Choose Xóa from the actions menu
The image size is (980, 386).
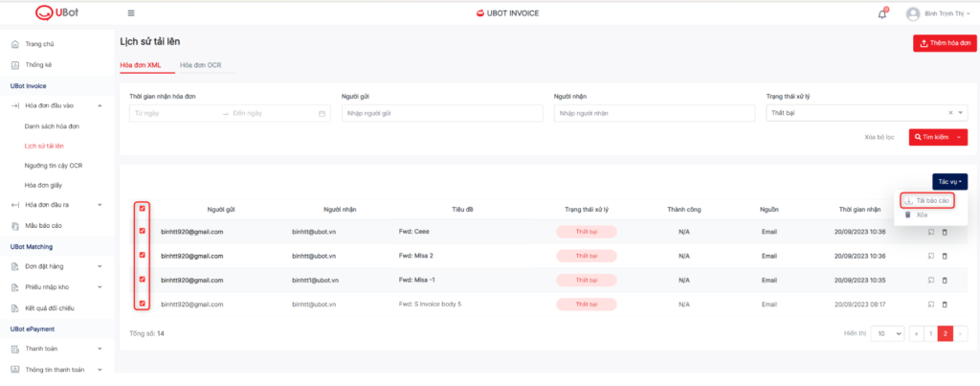[x=917, y=216]
